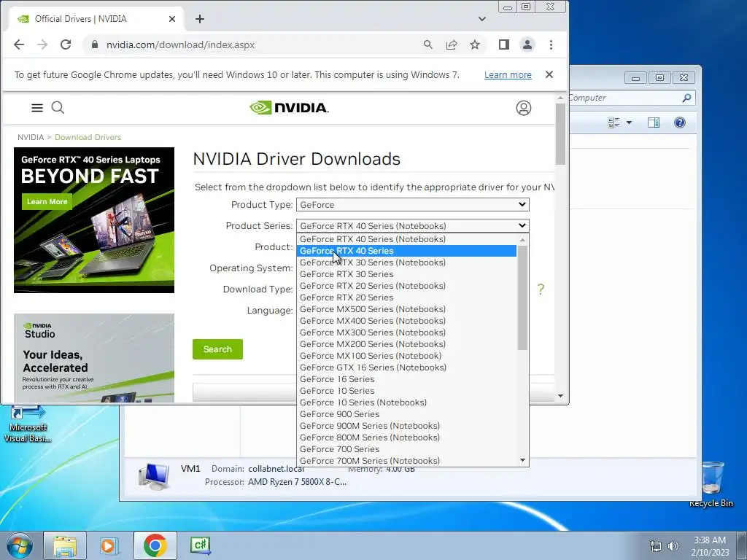This screenshot has width=747, height=560.
Task: Click page scrollbar down arrow
Action: [560, 396]
